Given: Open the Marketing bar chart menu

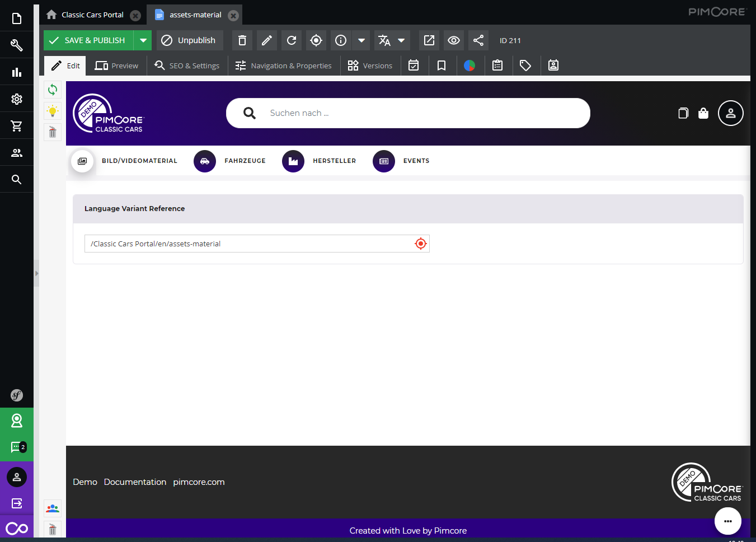Looking at the screenshot, I should [x=17, y=72].
